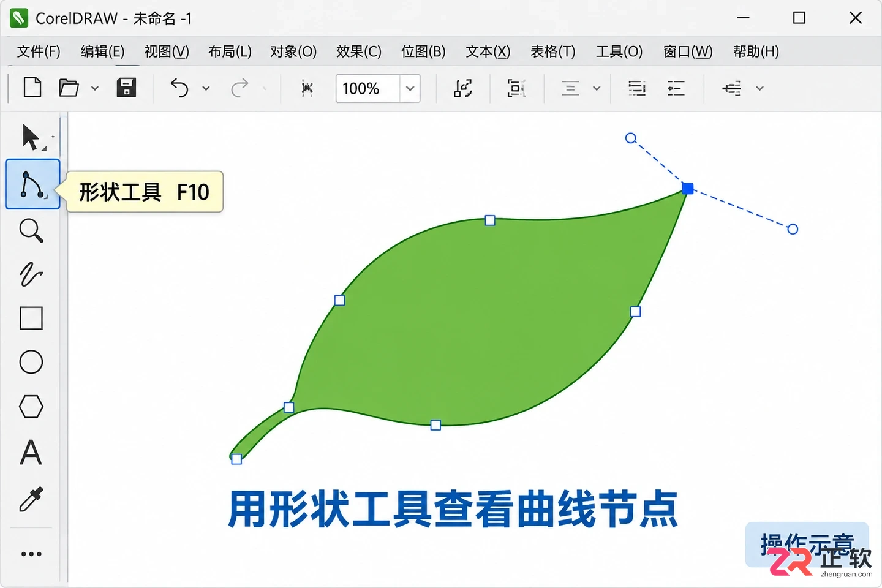Select the Eyedropper tool
Viewport: 882px width, 588px height.
pos(31,499)
